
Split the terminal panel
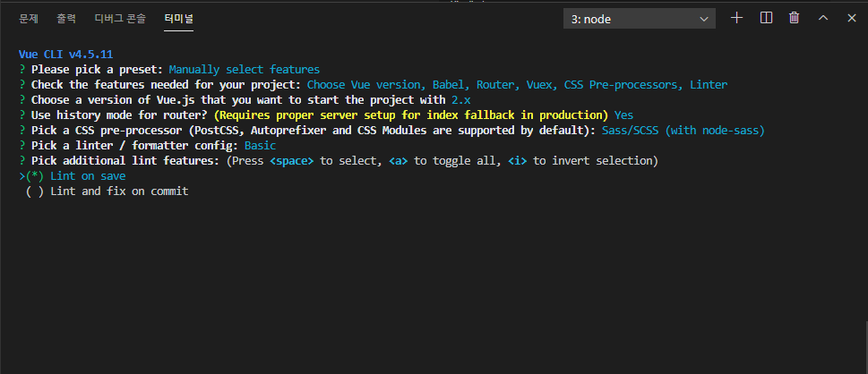click(x=766, y=18)
